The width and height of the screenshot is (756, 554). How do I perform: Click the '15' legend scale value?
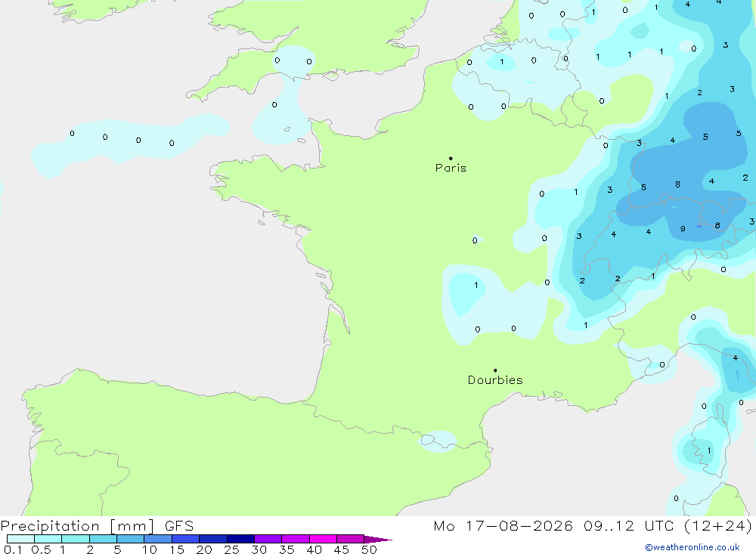click(176, 549)
